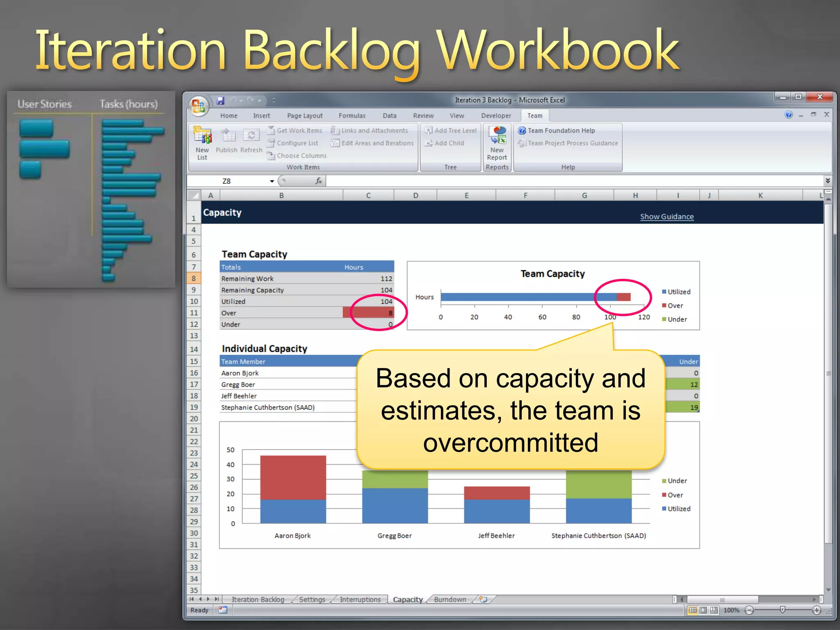Click the insert function fx icon
This screenshot has height=630, width=840.
[x=319, y=181]
